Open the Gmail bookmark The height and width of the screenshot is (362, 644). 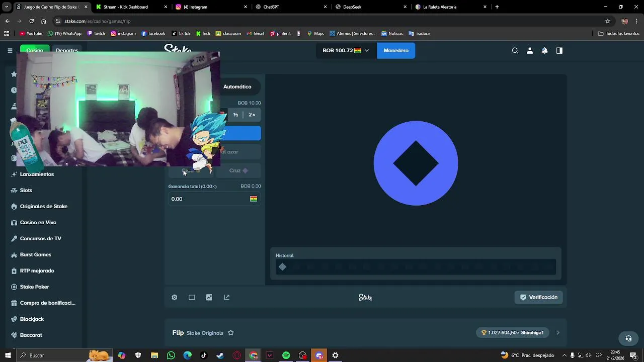pyautogui.click(x=255, y=34)
